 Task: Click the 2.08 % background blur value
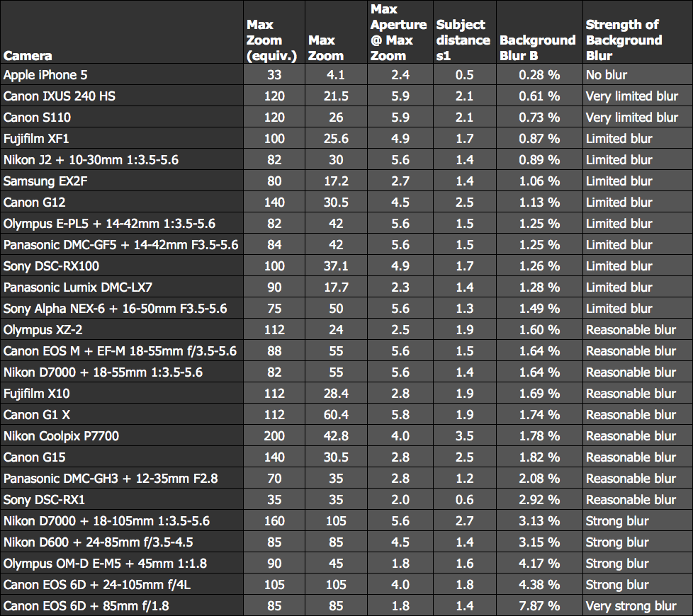539,478
